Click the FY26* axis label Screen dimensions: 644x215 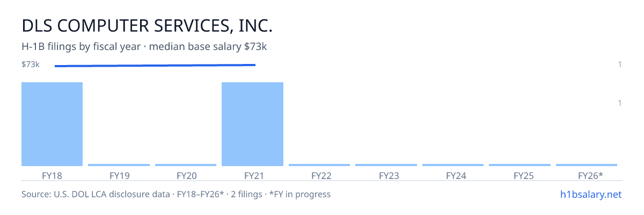(x=590, y=175)
